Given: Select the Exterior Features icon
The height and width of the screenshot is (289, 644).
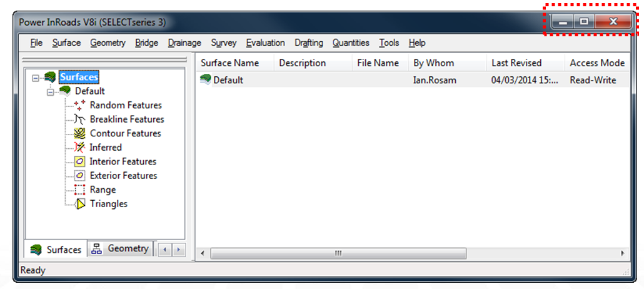Looking at the screenshot, I should 80,176.
